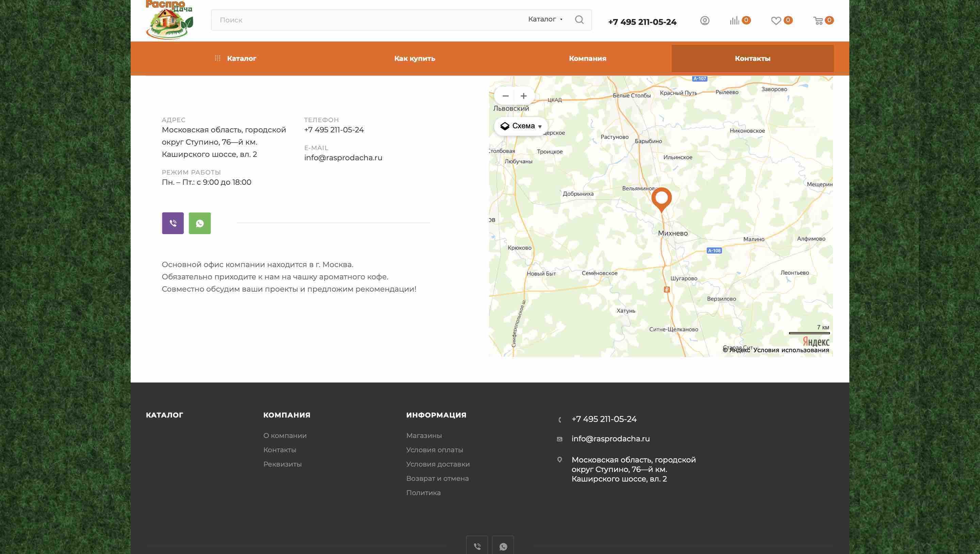Viewport: 980px width, 554px height.
Task: Click into the Поиск search field
Action: click(365, 20)
